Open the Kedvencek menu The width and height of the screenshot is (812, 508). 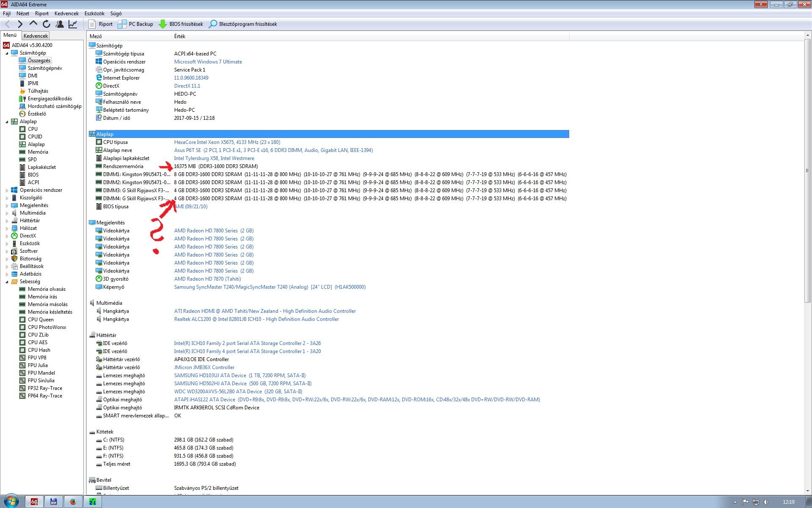click(x=66, y=13)
